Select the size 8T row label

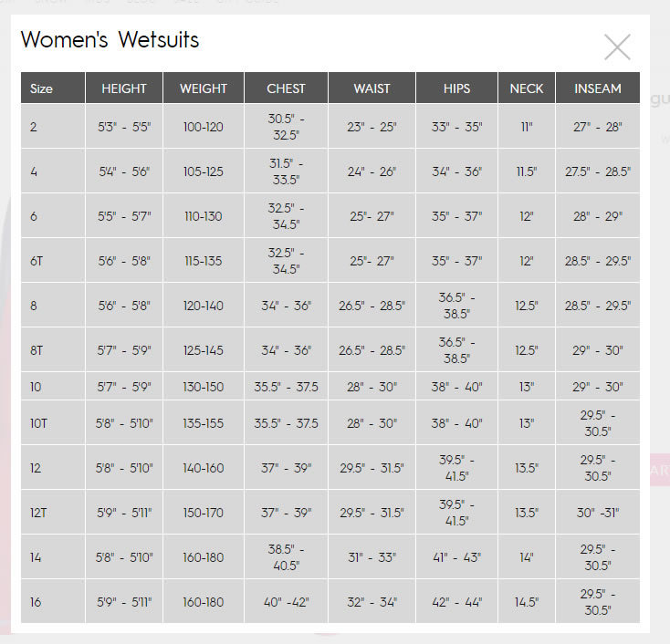pos(37,350)
